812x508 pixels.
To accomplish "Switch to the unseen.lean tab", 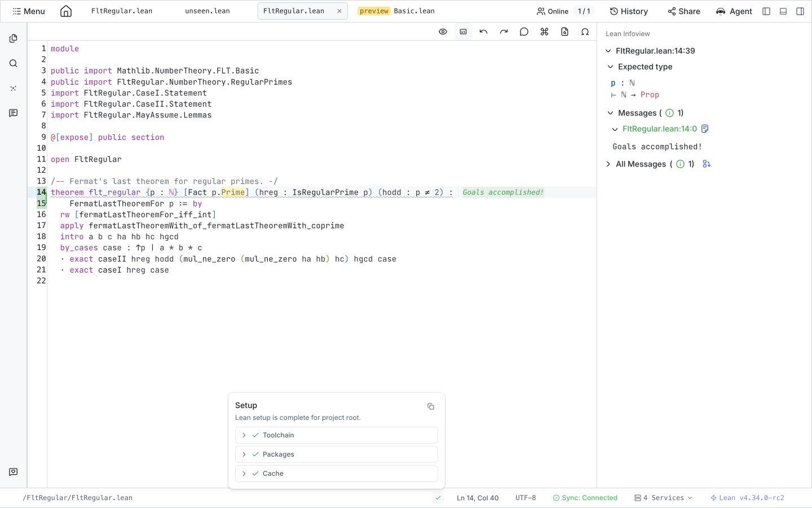I will pyautogui.click(x=208, y=11).
